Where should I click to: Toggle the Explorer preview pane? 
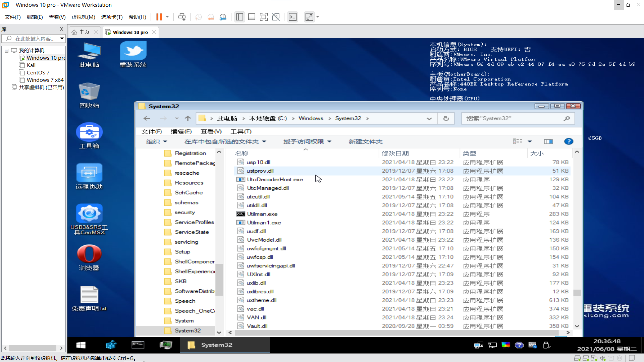click(x=549, y=141)
